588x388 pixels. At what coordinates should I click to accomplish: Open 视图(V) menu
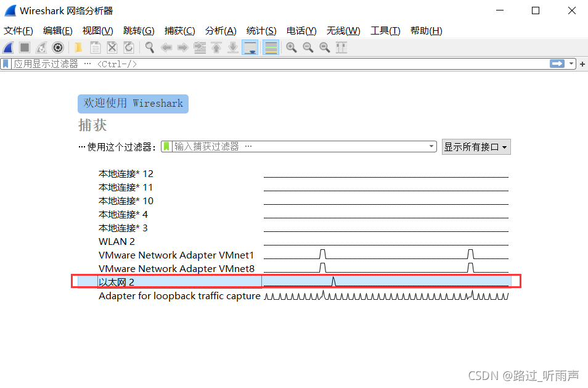tap(97, 31)
